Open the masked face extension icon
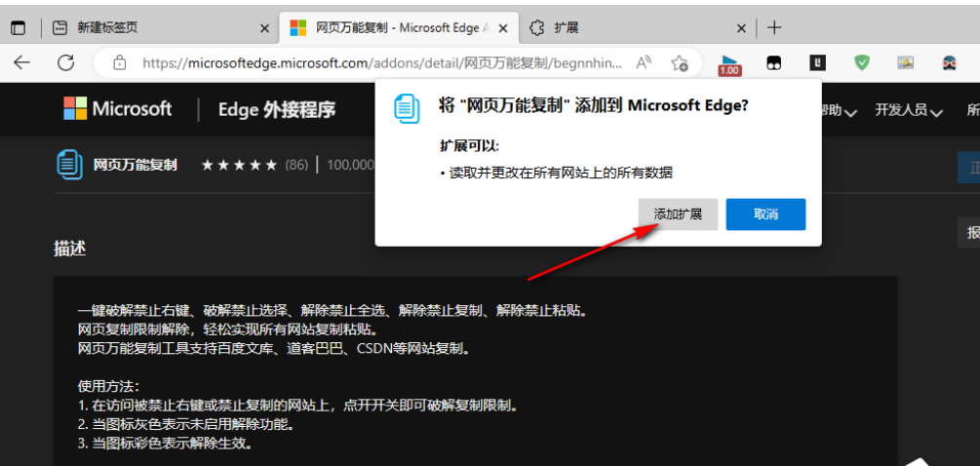 tap(950, 62)
